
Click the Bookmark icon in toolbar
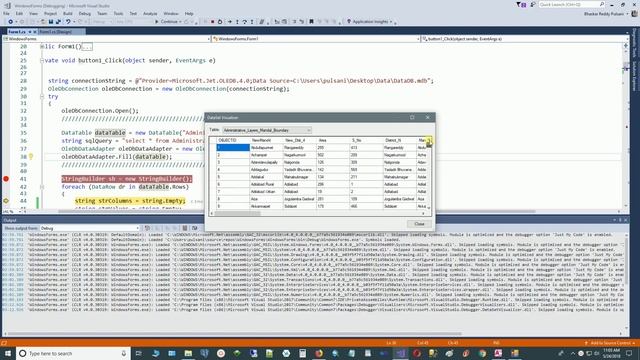pos(311,22)
